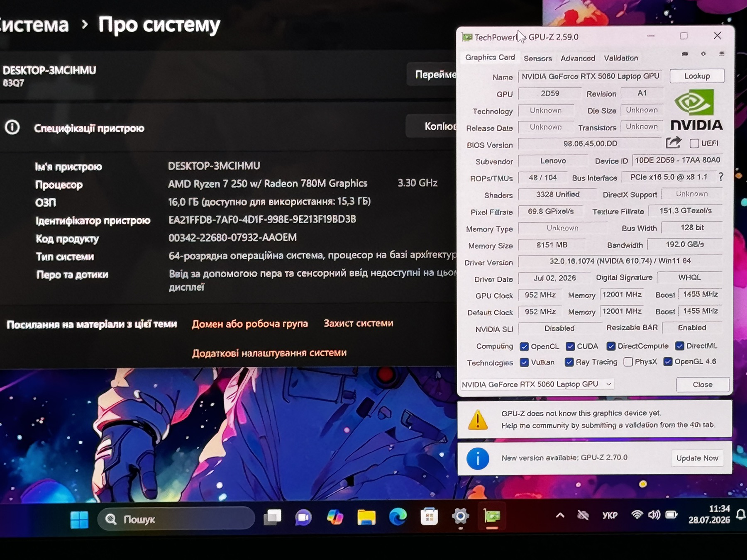This screenshot has height=560, width=747.
Task: Open File Explorer from the taskbar
Action: tap(366, 517)
